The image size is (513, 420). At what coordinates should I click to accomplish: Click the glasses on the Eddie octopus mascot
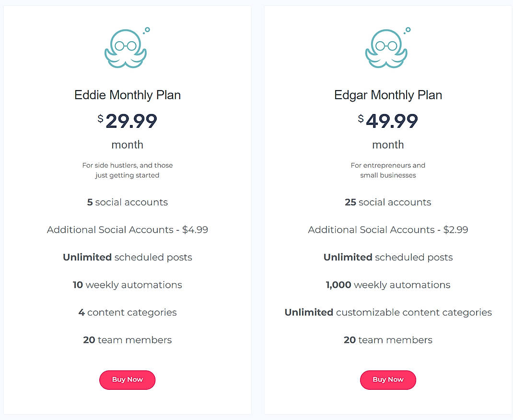pyautogui.click(x=126, y=45)
